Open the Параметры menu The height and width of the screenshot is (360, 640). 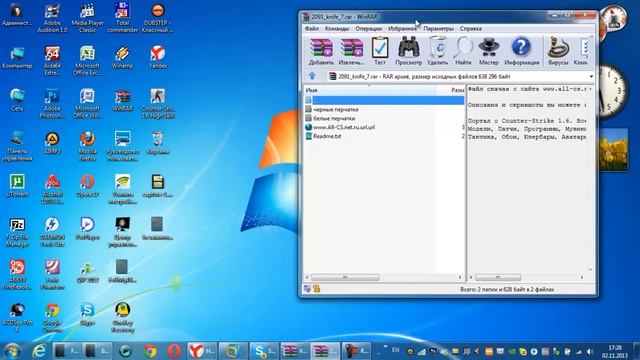[438, 29]
